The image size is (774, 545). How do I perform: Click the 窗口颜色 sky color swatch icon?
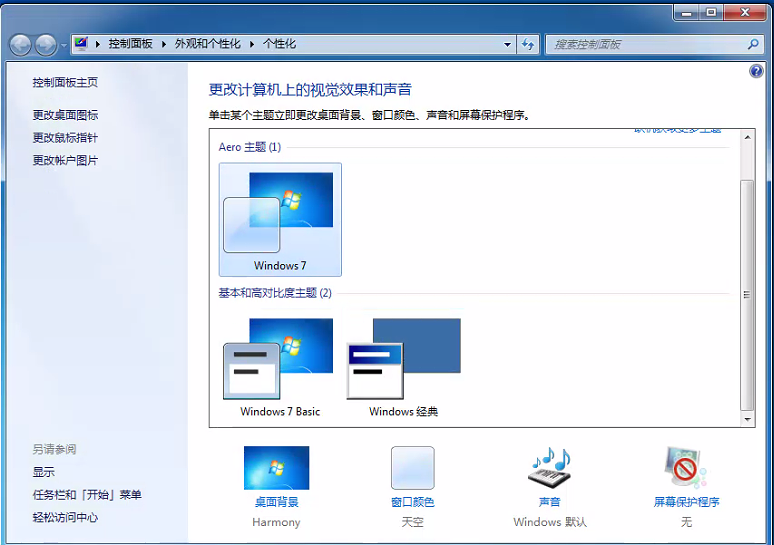[x=413, y=467]
